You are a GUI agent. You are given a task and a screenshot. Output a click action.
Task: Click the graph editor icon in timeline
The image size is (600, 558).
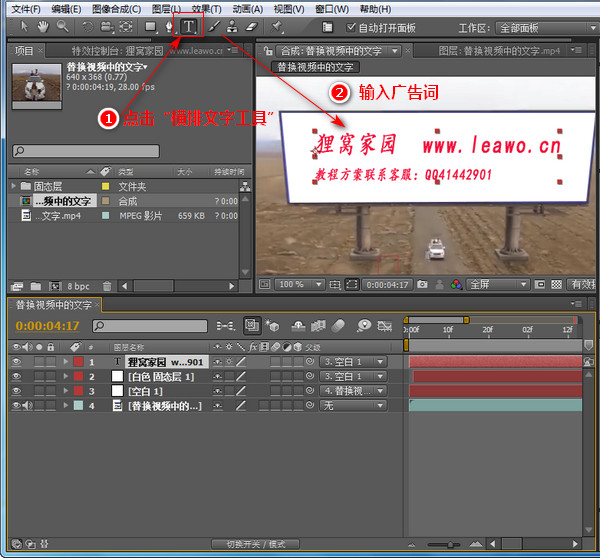click(385, 326)
